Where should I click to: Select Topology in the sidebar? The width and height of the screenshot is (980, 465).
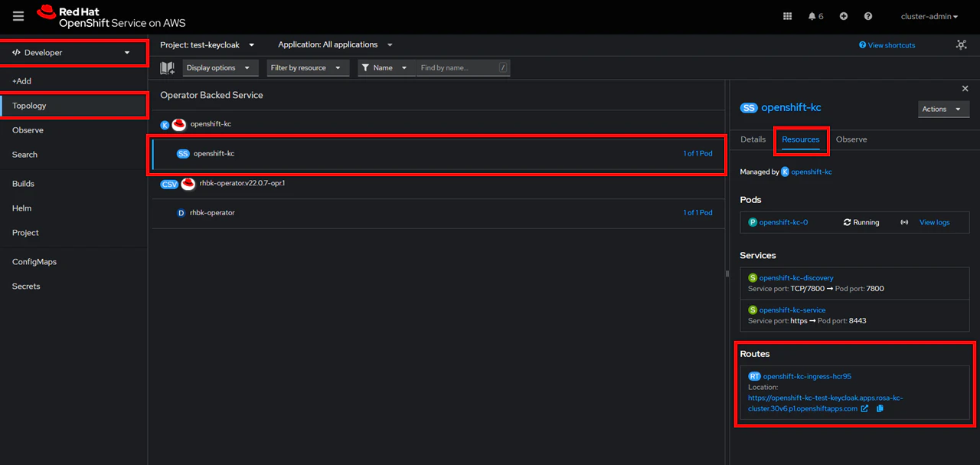(73, 106)
